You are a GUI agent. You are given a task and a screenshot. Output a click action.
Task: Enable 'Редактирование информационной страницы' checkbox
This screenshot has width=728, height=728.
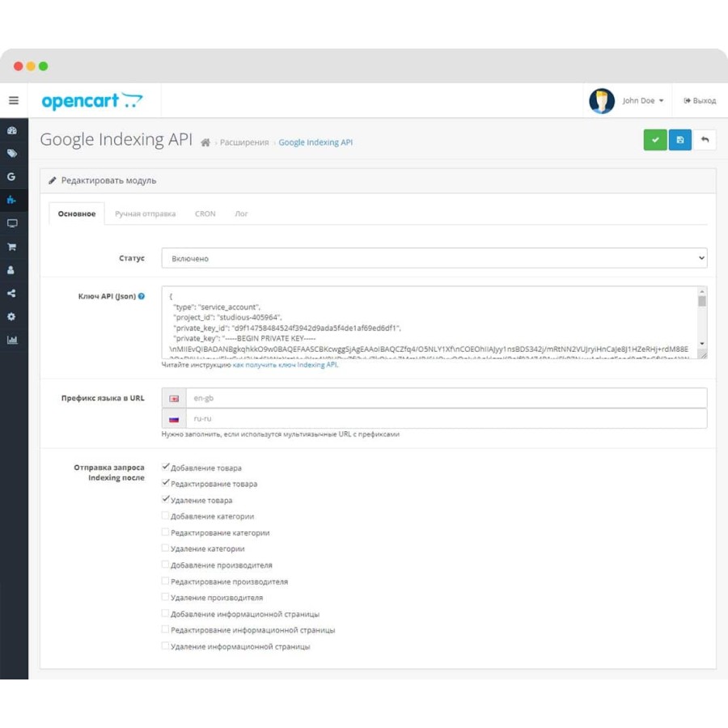tap(165, 629)
